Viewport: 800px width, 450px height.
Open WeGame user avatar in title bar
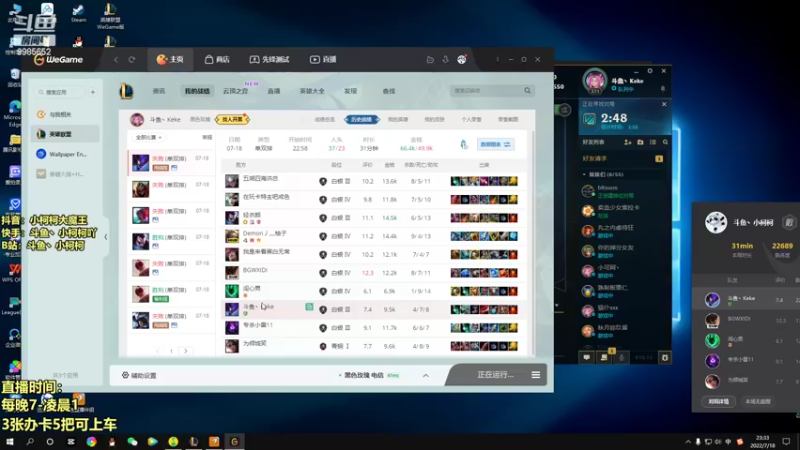[462, 60]
